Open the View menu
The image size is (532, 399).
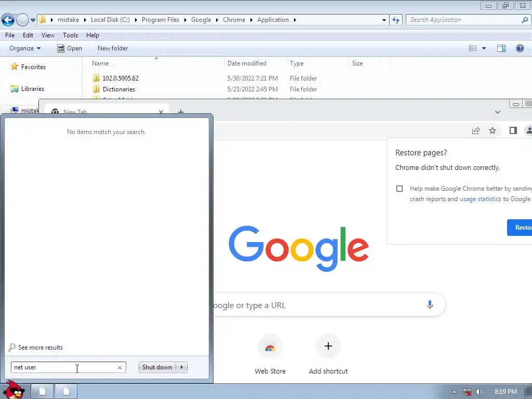pyautogui.click(x=48, y=35)
